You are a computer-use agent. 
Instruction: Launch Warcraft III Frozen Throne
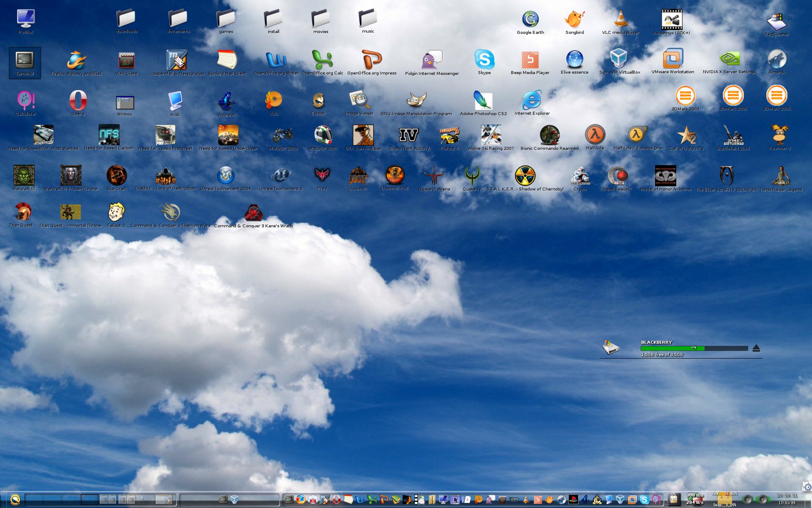pyautogui.click(x=71, y=178)
